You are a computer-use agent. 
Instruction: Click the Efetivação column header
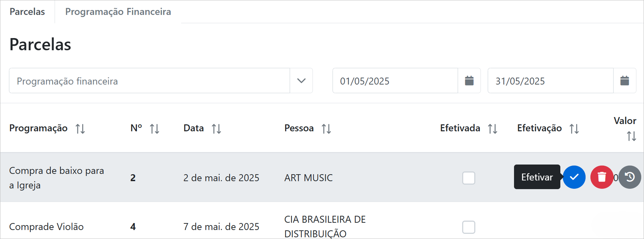coord(539,128)
